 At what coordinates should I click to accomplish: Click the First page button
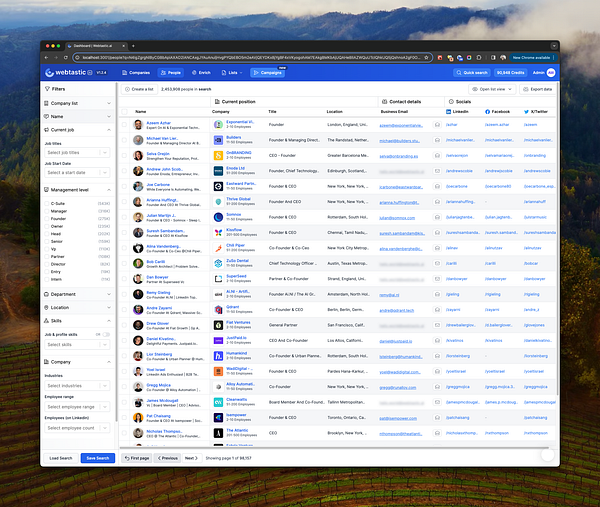click(x=137, y=458)
